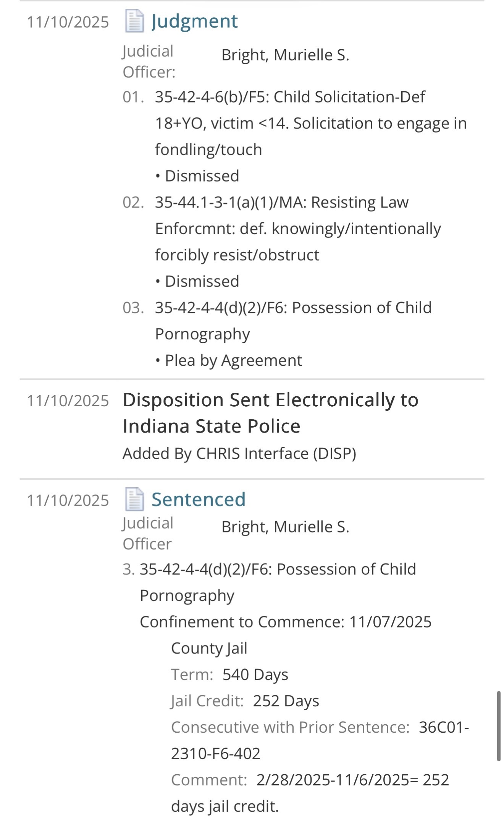Screen dimensions: 504x837
Task: Click the vertical scrollbar thumb
Action: [498, 725]
